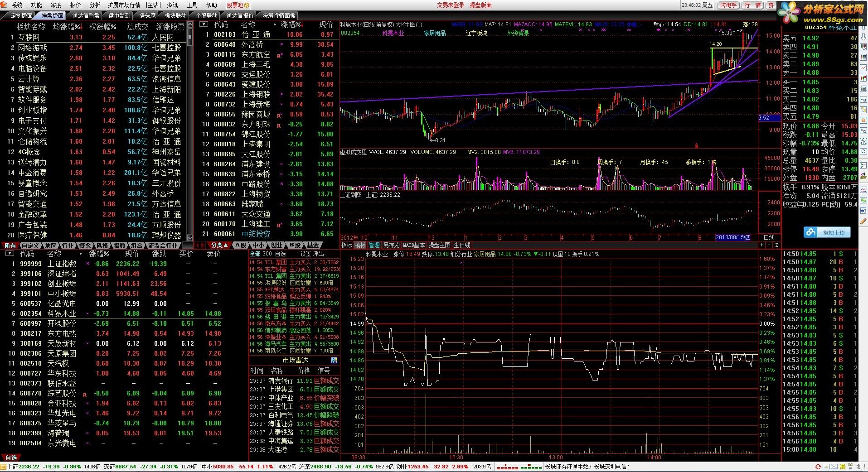
Task: Toggle the 全部 filter in the alert panel
Action: (255, 254)
